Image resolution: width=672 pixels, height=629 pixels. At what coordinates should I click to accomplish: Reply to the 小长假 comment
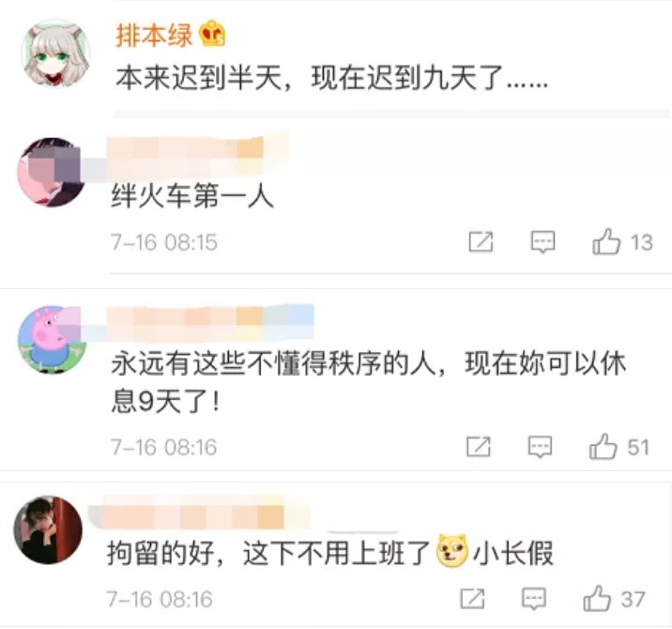(534, 599)
